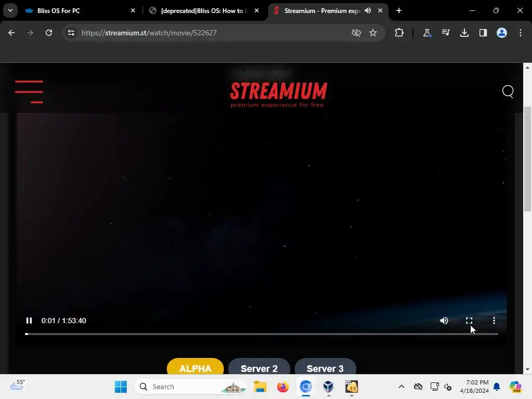The height and width of the screenshot is (399, 532).
Task: Open Copilot preview in taskbar
Action: 515,387
